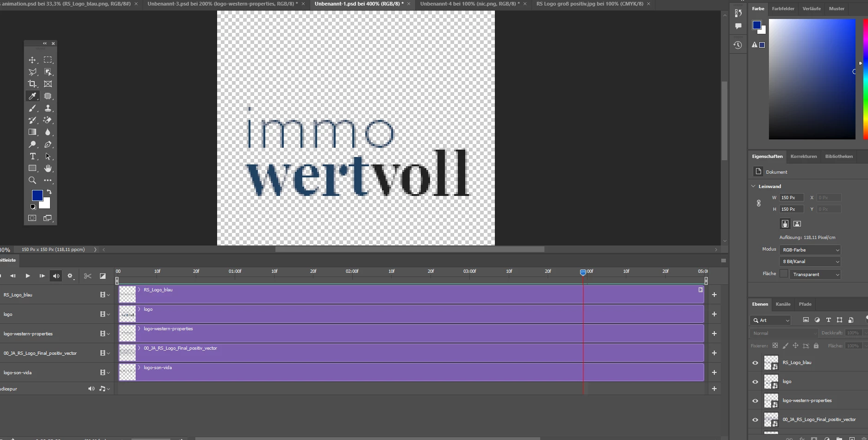This screenshot has width=868, height=440.
Task: Reset default foreground and background colors
Action: pos(33,207)
